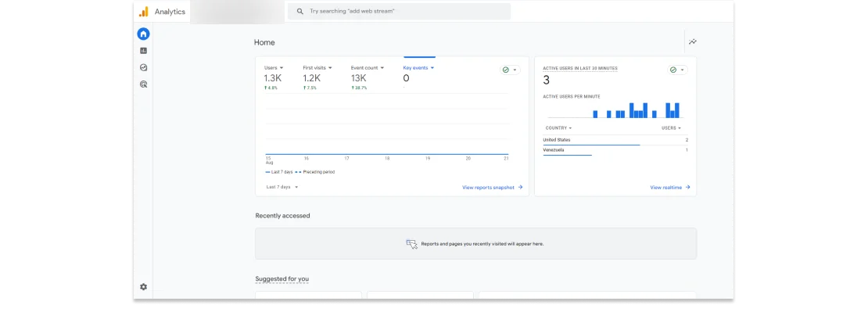Viewport: 868px width, 312px height.
Task: Select the 1.2K First visits value
Action: [312, 78]
